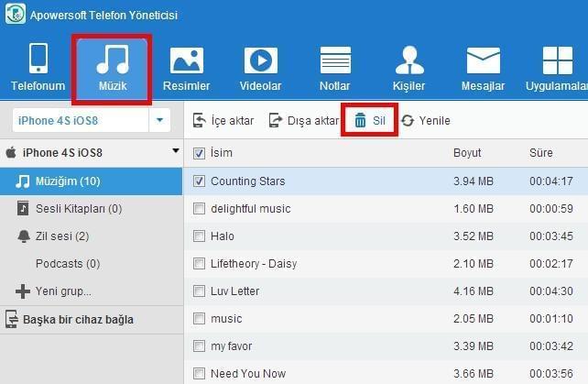Check the my favor checkbox
588x384 pixels.
point(199,346)
